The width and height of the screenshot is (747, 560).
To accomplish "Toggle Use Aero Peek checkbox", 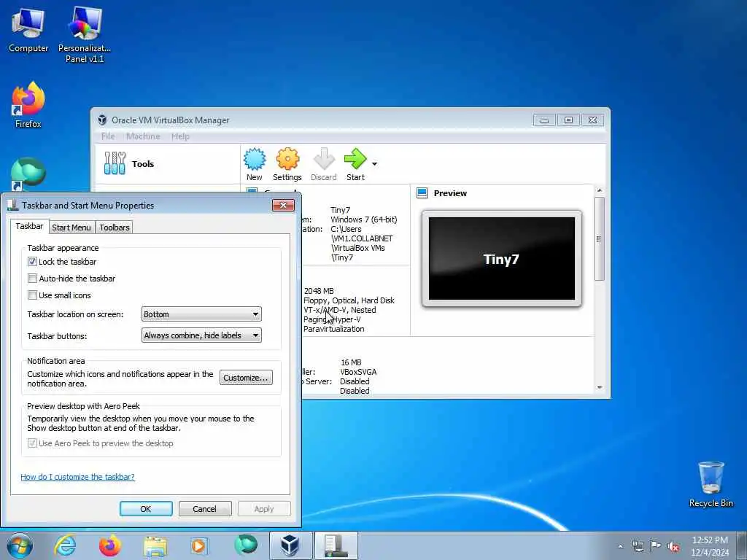I will (x=32, y=443).
